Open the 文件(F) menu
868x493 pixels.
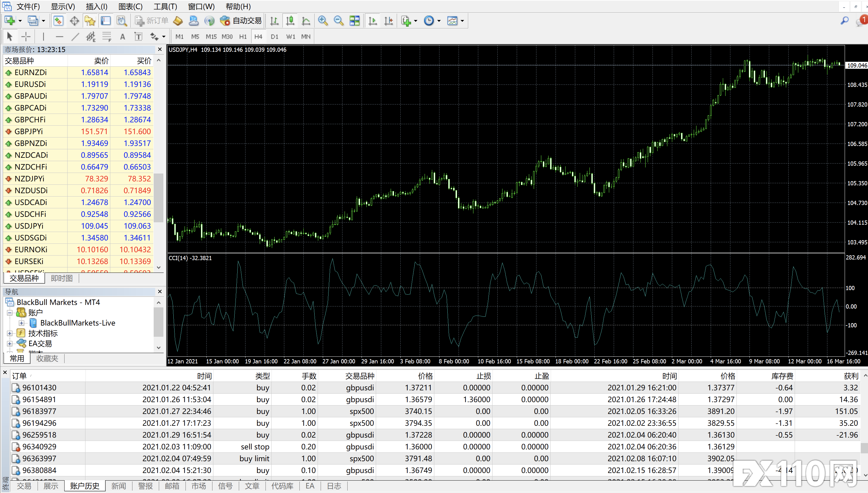point(28,6)
